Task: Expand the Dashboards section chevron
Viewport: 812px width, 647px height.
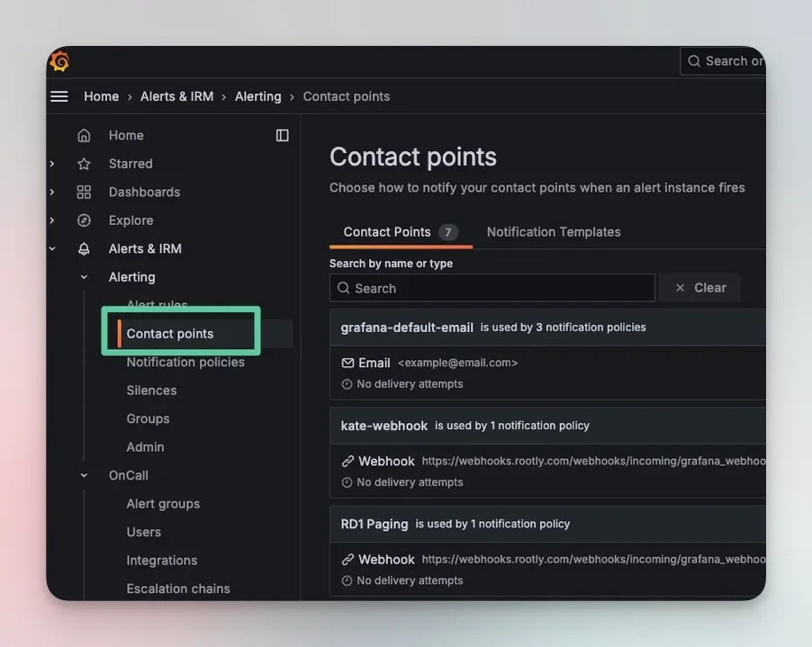Action: (52, 192)
